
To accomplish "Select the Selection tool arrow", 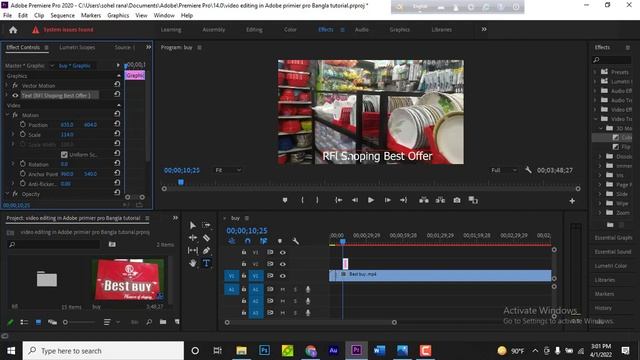I will 193,225.
